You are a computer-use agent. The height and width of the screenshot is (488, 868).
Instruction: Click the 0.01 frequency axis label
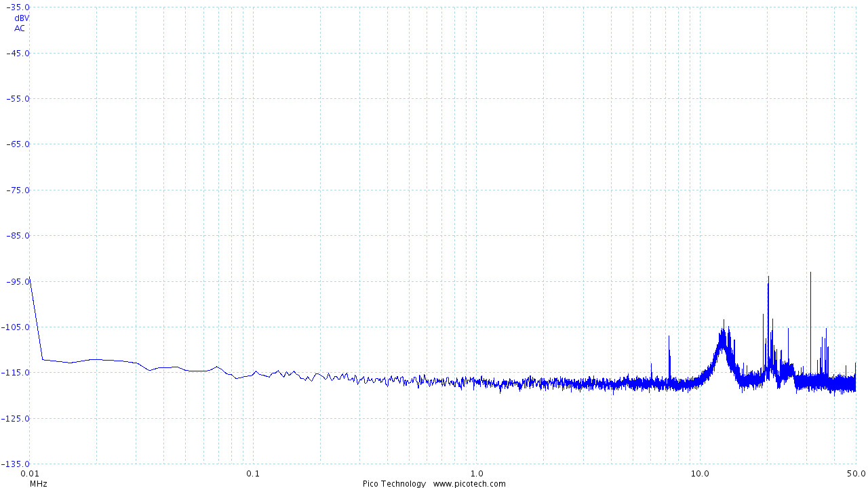[30, 473]
